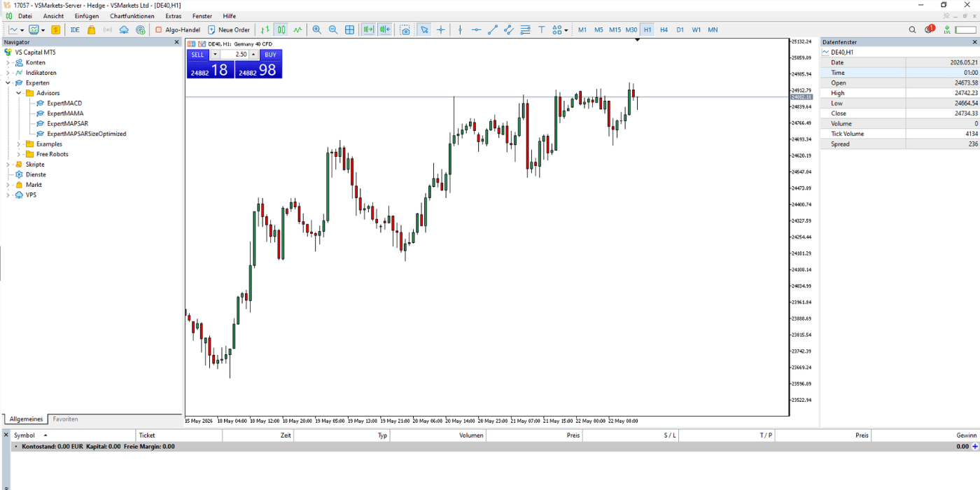Click the lot size volume field
The width and height of the screenshot is (980, 490).
tap(234, 55)
